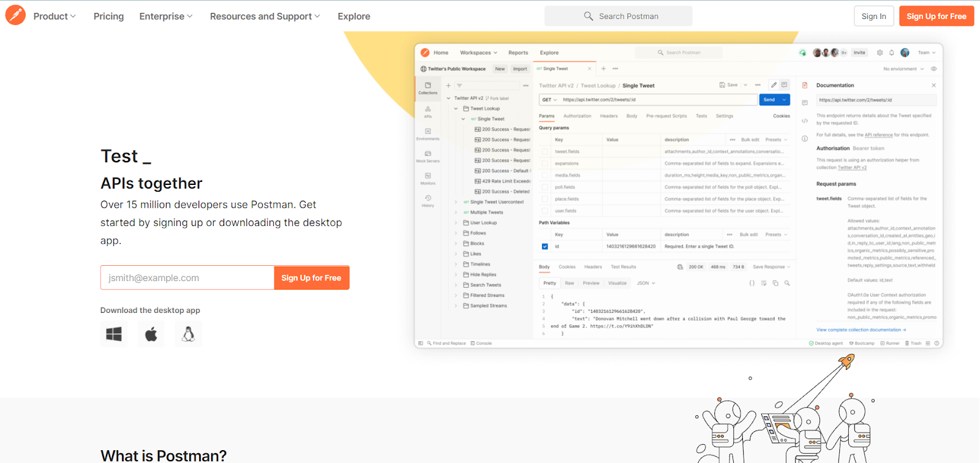
Task: Click the Search Postman box in the header
Action: pyautogui.click(x=619, y=16)
